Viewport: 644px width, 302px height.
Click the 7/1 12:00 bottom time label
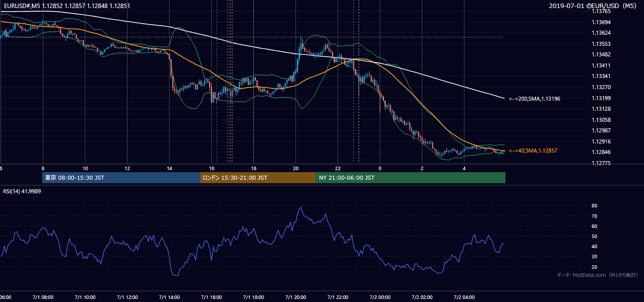(x=127, y=297)
